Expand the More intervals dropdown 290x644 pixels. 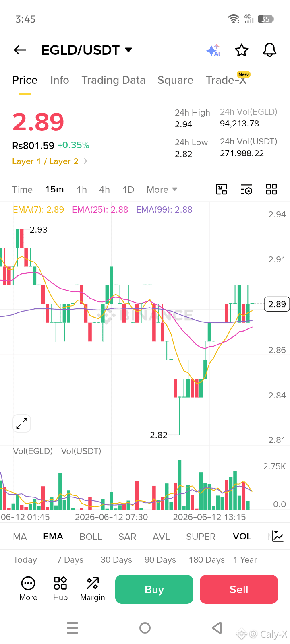pyautogui.click(x=162, y=190)
